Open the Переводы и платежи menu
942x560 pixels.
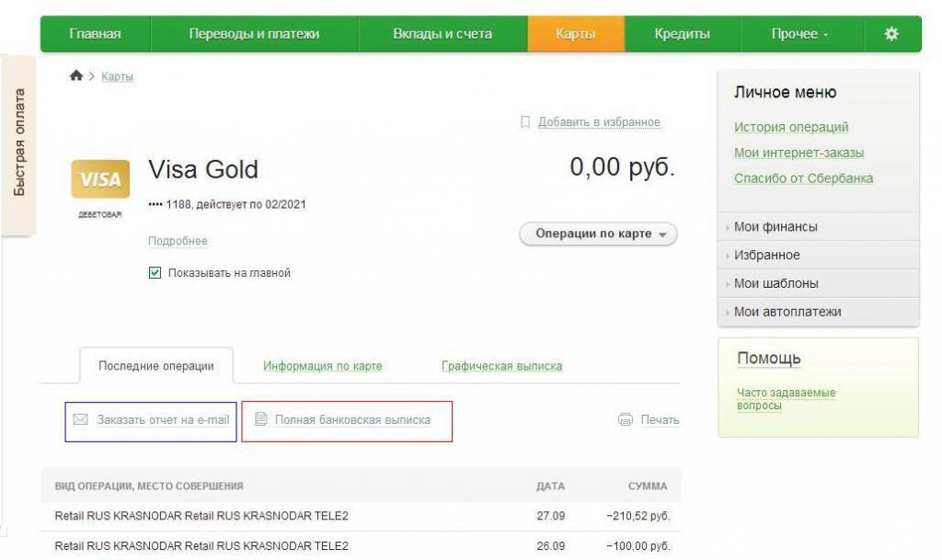[254, 34]
